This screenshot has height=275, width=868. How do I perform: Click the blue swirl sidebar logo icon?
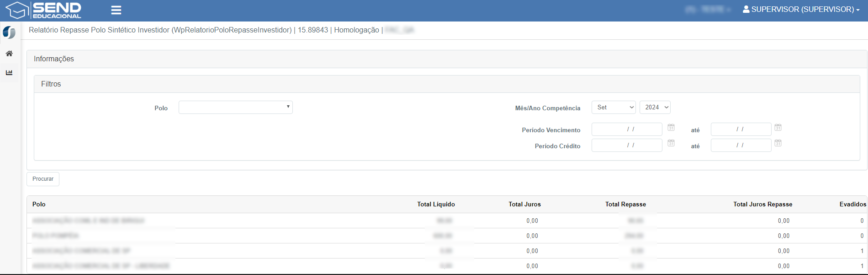pyautogui.click(x=9, y=32)
